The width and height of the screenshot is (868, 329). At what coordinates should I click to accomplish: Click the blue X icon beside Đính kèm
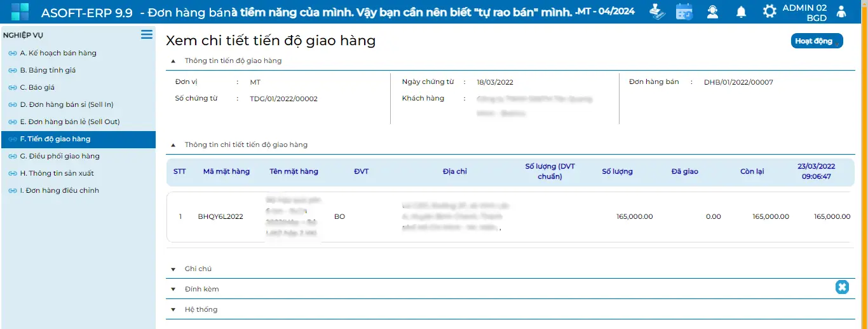pyautogui.click(x=842, y=287)
